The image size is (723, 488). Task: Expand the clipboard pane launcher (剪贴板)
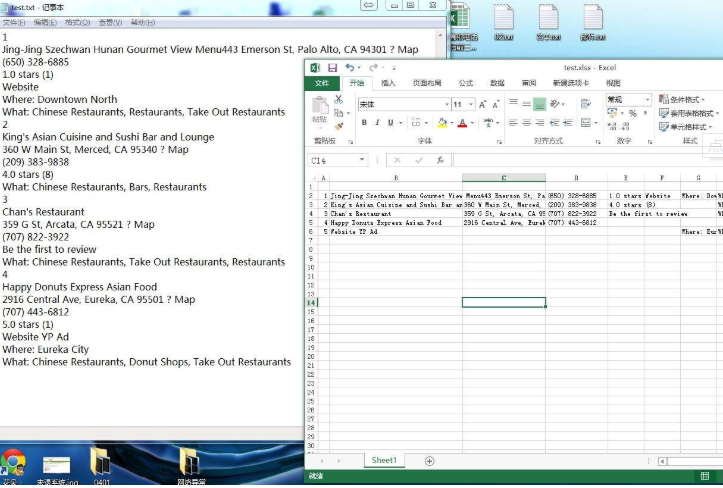tap(350, 142)
